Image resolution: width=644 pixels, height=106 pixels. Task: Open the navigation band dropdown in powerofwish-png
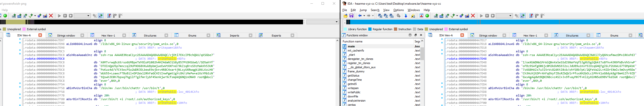[322, 22]
